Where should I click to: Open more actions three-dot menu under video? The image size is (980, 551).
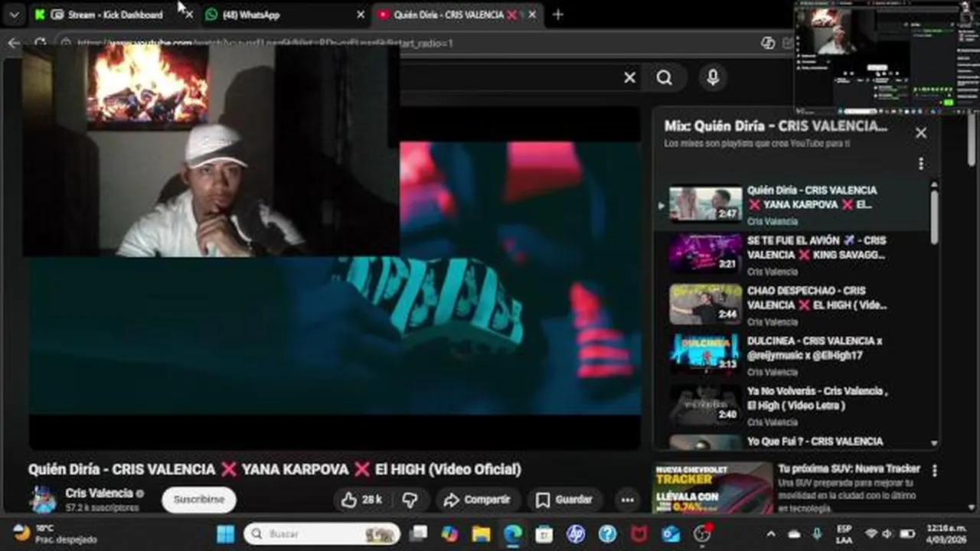tap(627, 500)
